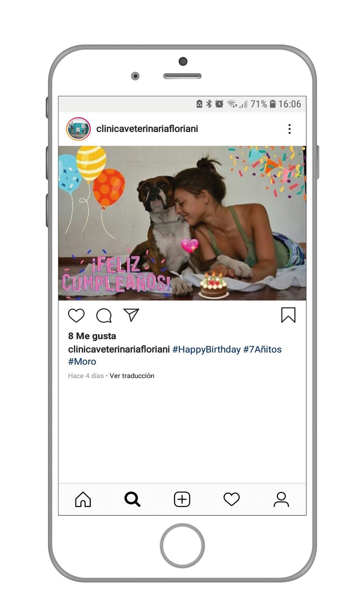
Task: Save post with bookmark icon
Action: point(288,315)
